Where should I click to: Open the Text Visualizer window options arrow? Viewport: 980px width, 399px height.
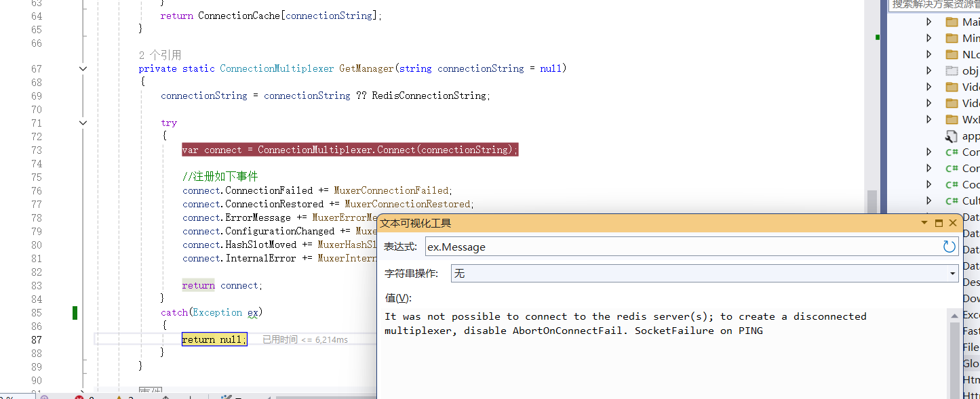coord(924,223)
